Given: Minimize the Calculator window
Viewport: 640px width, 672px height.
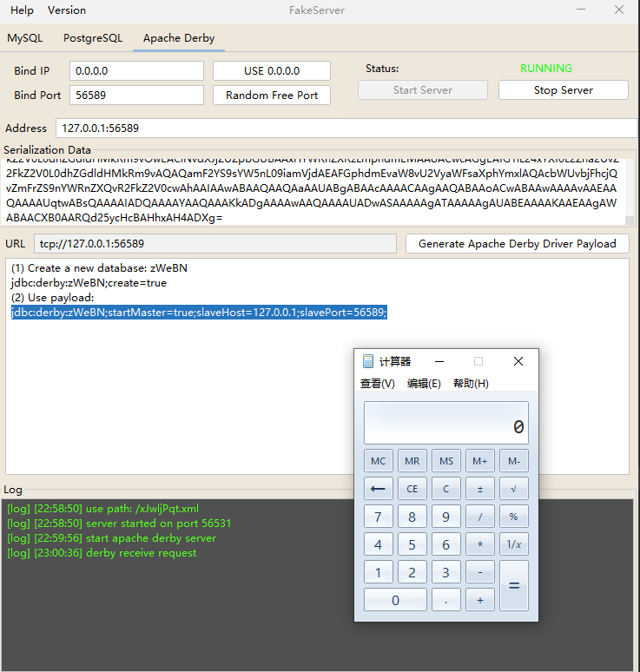Looking at the screenshot, I should pos(439,361).
